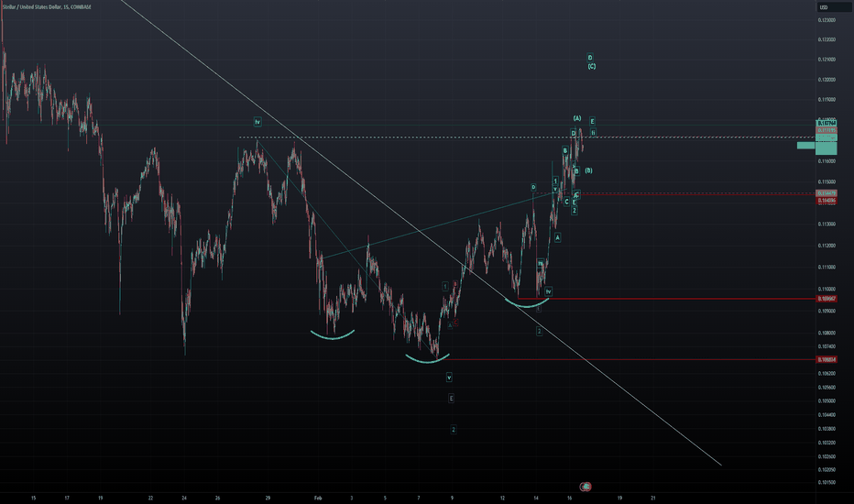
Task: Select the green 0.117744 price label
Action: point(827,123)
